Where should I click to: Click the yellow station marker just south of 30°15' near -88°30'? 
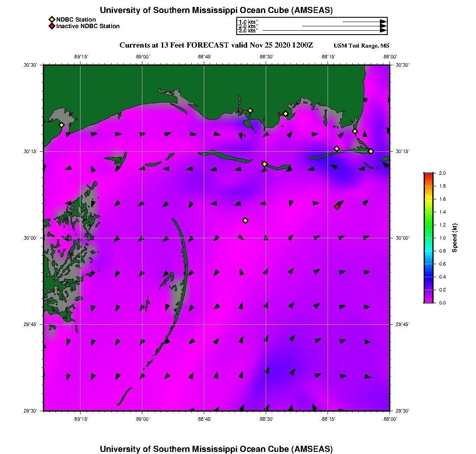click(265, 164)
